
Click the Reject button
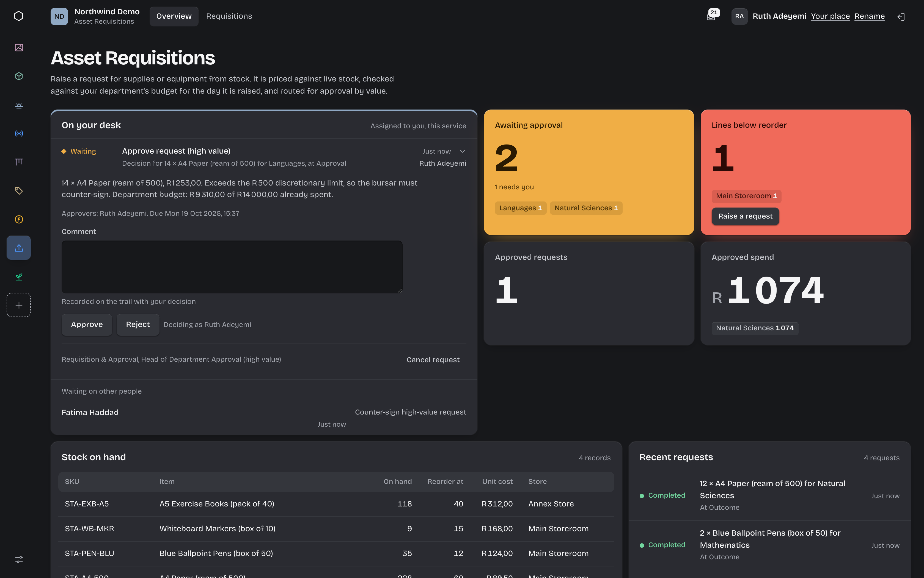click(138, 325)
